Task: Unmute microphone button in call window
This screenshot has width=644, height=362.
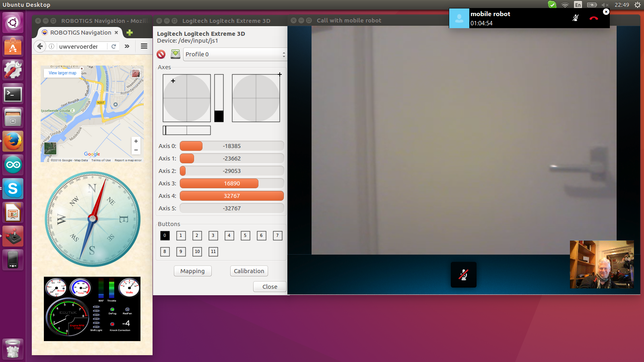Action: (463, 275)
